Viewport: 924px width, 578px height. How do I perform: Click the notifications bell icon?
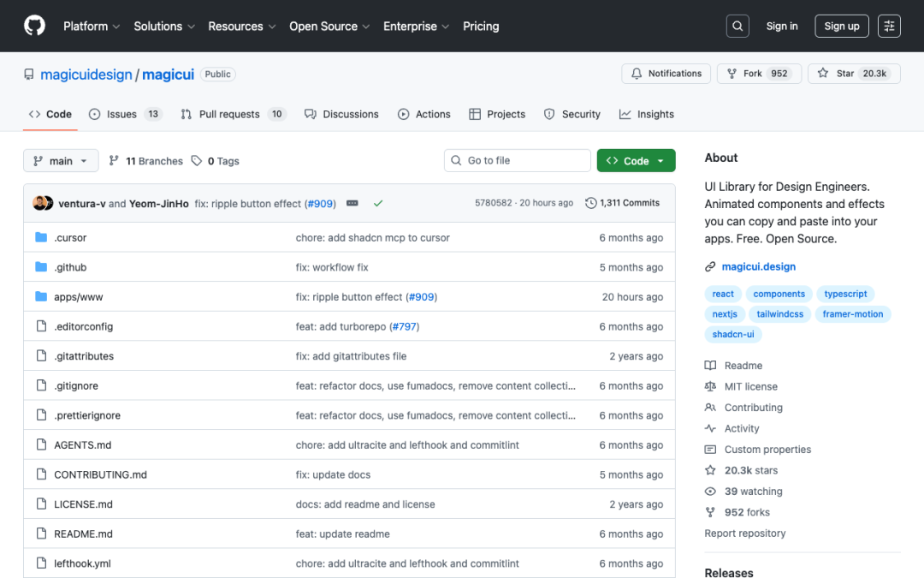pyautogui.click(x=637, y=73)
